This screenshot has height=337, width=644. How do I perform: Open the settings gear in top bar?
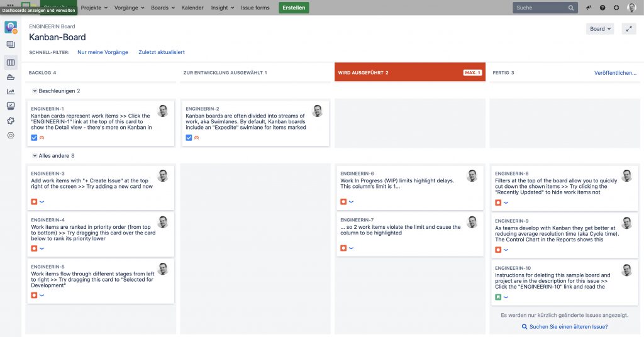point(616,8)
